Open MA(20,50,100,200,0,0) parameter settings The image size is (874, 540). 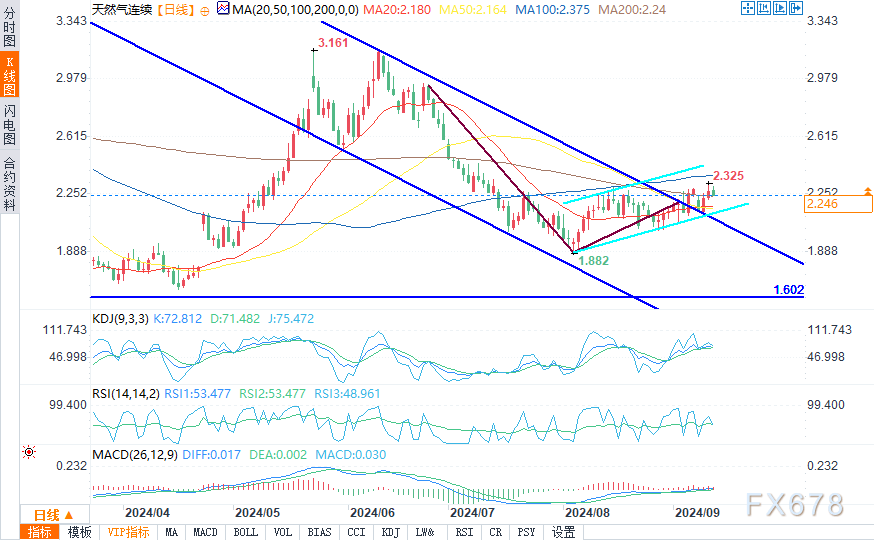(x=295, y=9)
